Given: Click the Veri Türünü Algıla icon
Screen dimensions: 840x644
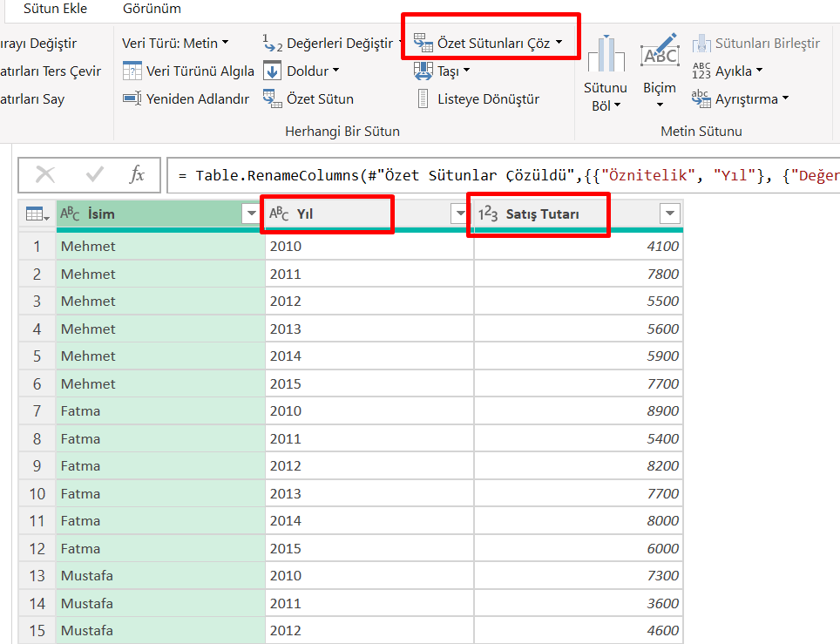Looking at the screenshot, I should [x=132, y=71].
